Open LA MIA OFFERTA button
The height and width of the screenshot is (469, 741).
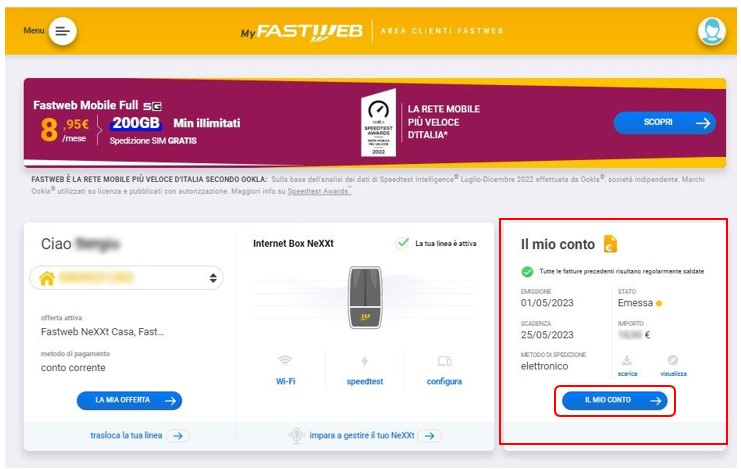click(129, 400)
